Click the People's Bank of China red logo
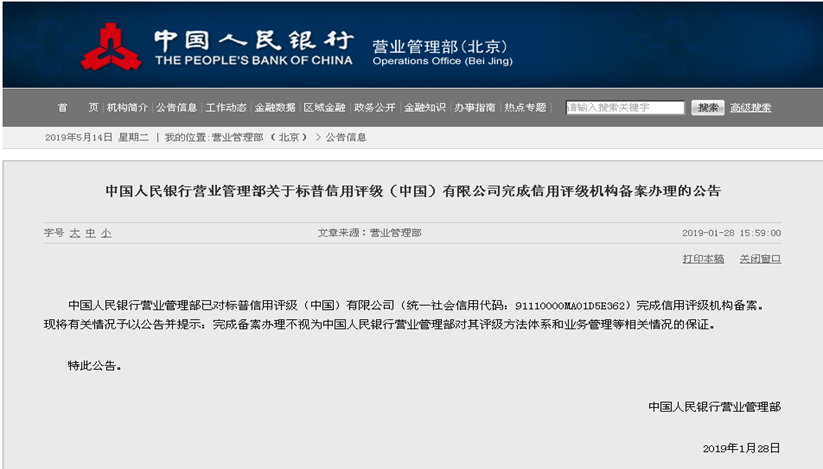This screenshot has width=823, height=469. [111, 47]
